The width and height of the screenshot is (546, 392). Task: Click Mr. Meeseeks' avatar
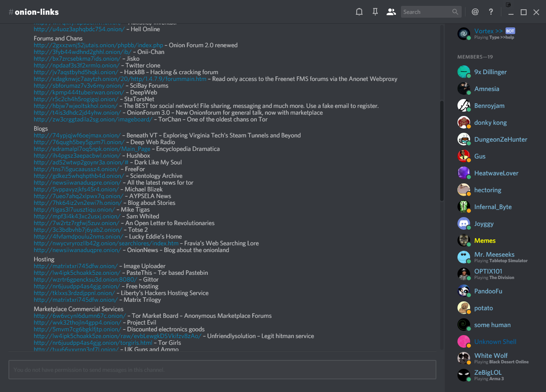(464, 257)
